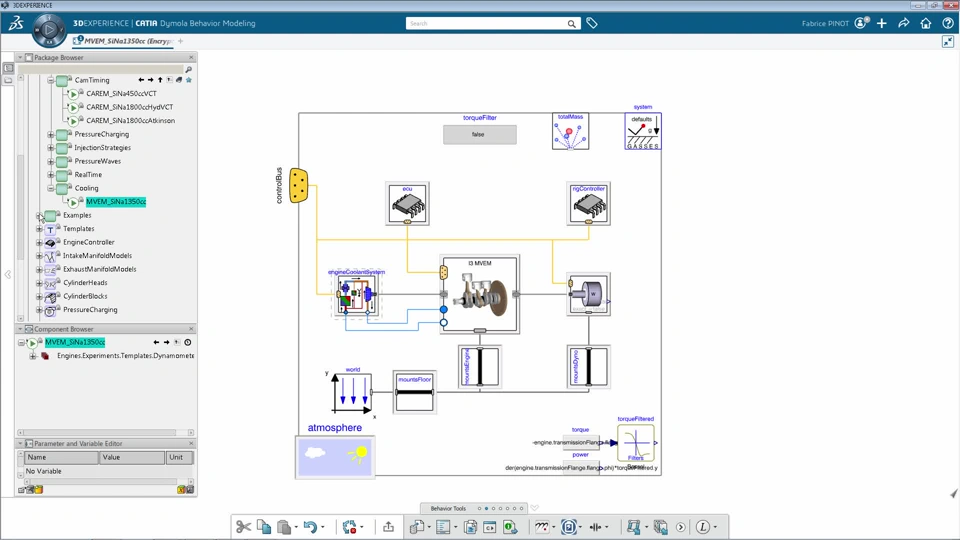The image size is (960, 540).
Task: Collapse the Cooling package node
Action: pos(51,188)
